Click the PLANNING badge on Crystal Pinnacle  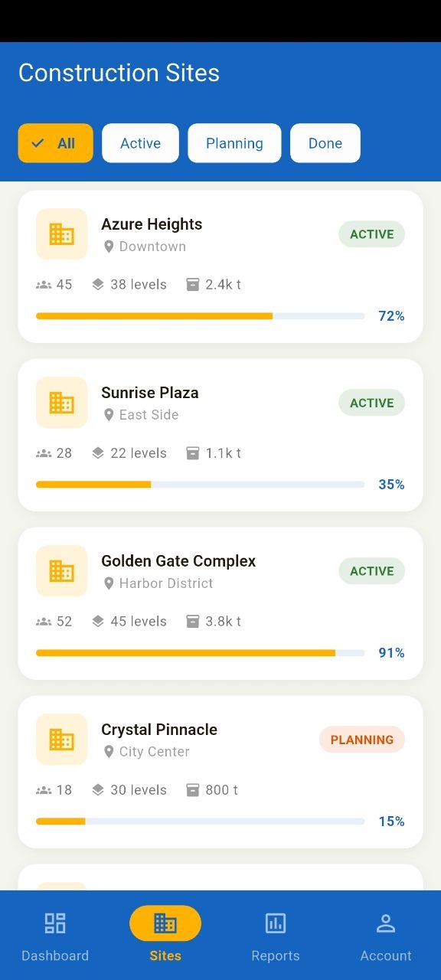tap(361, 740)
